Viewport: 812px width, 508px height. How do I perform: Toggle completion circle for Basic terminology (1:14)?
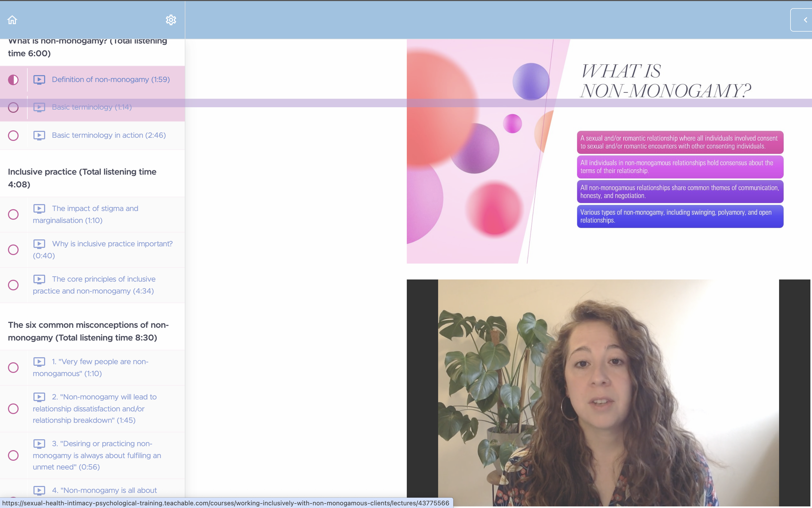pyautogui.click(x=13, y=107)
